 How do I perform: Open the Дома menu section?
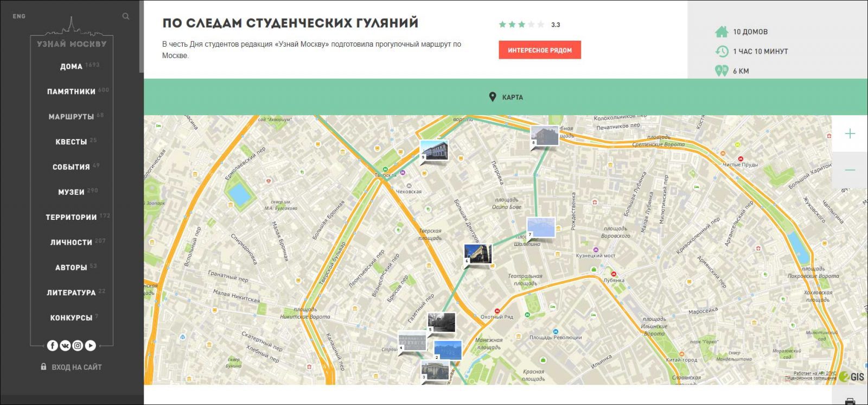click(71, 67)
